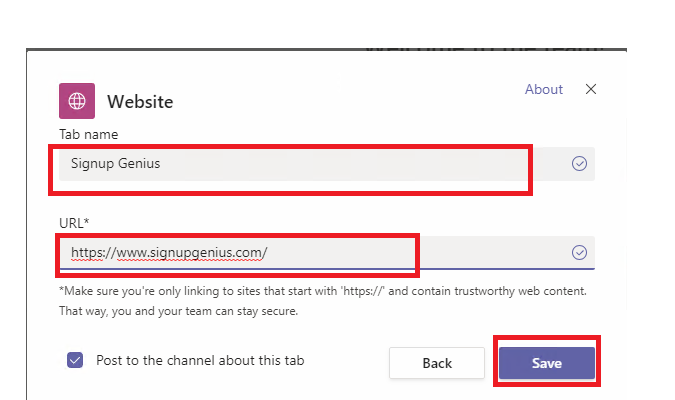Click the 'Post to the channel about this tab' label
This screenshot has width=675, height=400.
[x=200, y=360]
